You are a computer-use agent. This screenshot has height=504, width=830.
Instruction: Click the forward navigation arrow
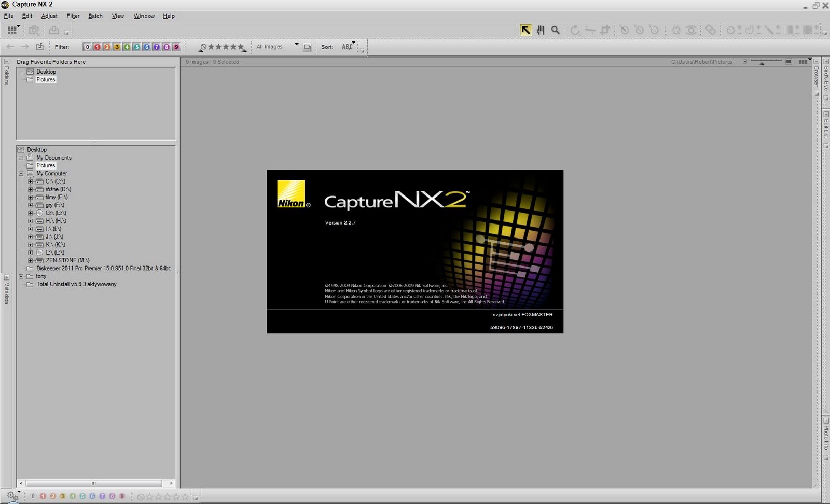(x=25, y=47)
